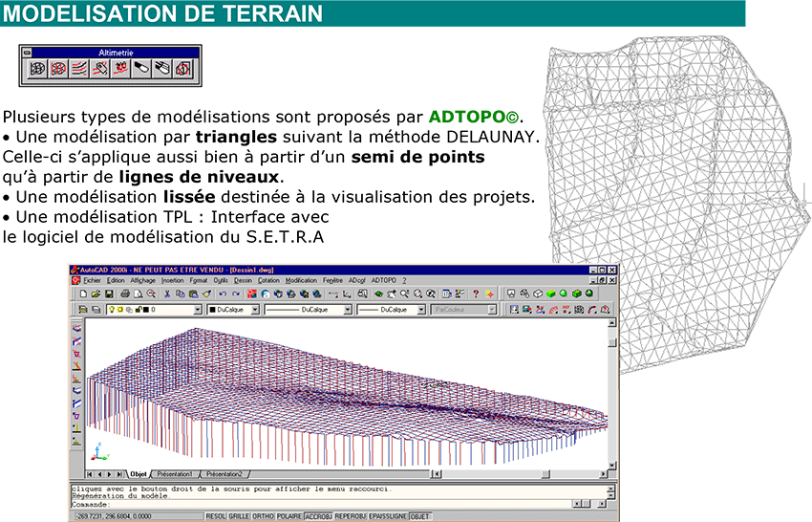812x522 pixels.
Task: Click the paste clipboard icon
Action: coord(194,294)
